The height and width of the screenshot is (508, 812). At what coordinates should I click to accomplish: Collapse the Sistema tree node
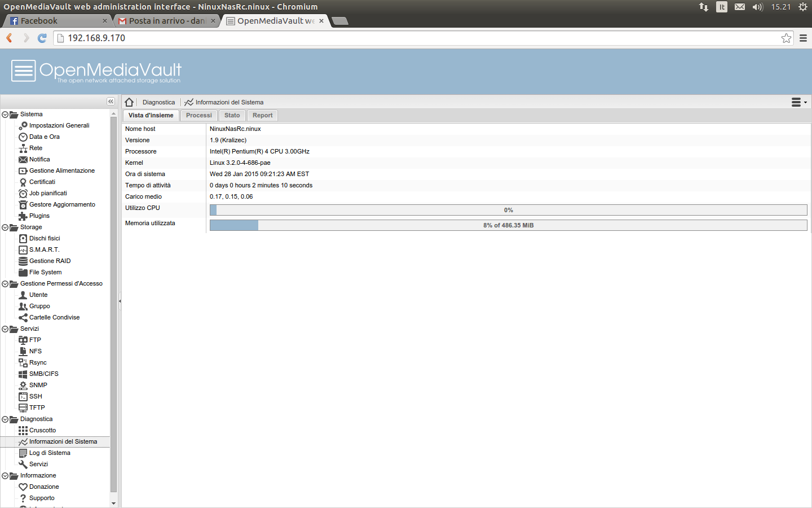(x=5, y=115)
